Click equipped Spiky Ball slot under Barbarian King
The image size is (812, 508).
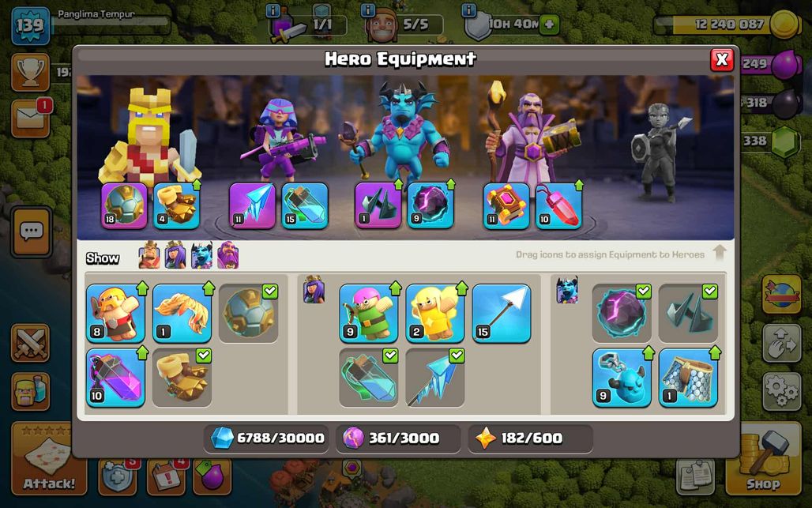click(x=124, y=205)
